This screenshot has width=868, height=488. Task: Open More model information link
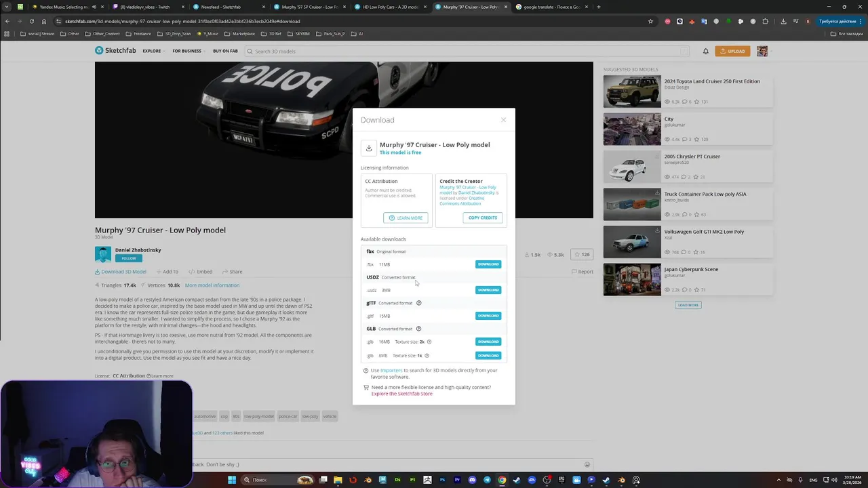(212, 285)
